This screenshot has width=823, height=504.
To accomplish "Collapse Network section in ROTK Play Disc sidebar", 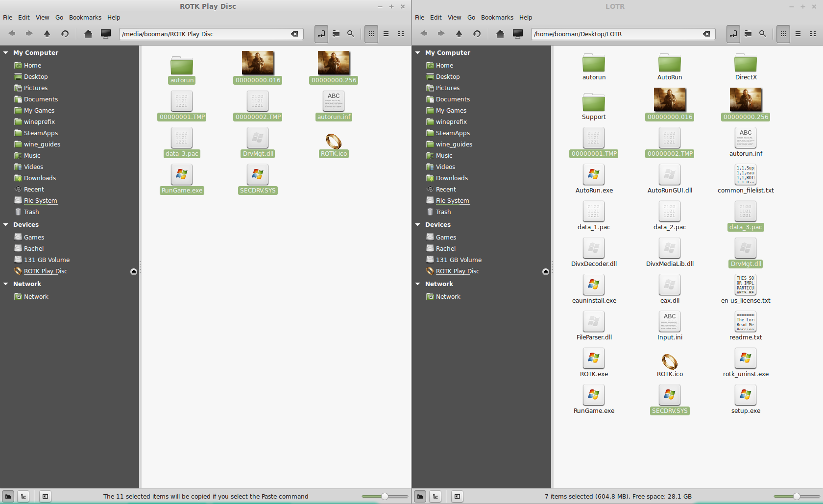I will [6, 284].
